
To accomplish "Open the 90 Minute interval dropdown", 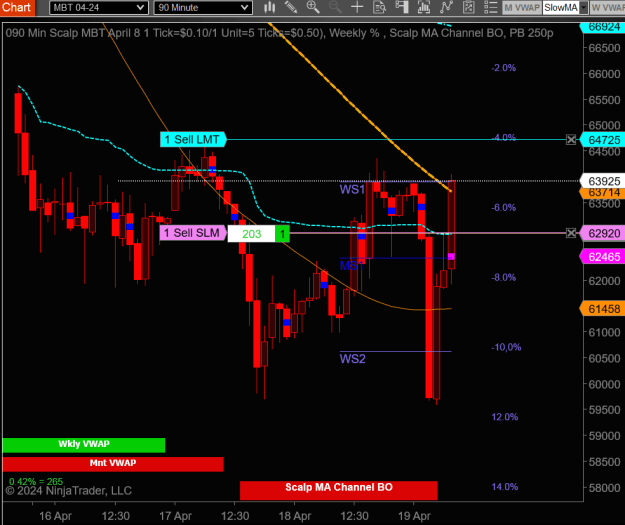I will tap(203, 8).
